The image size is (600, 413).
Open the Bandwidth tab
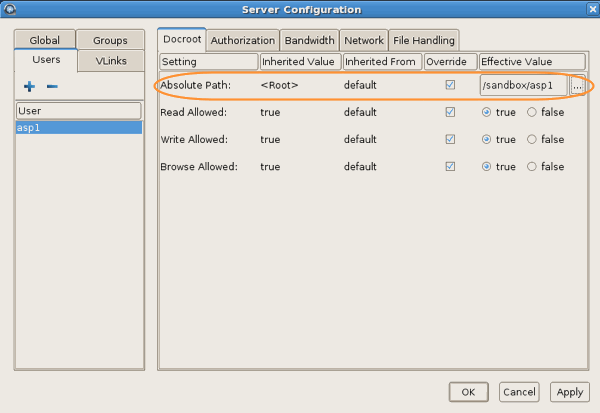pos(309,40)
